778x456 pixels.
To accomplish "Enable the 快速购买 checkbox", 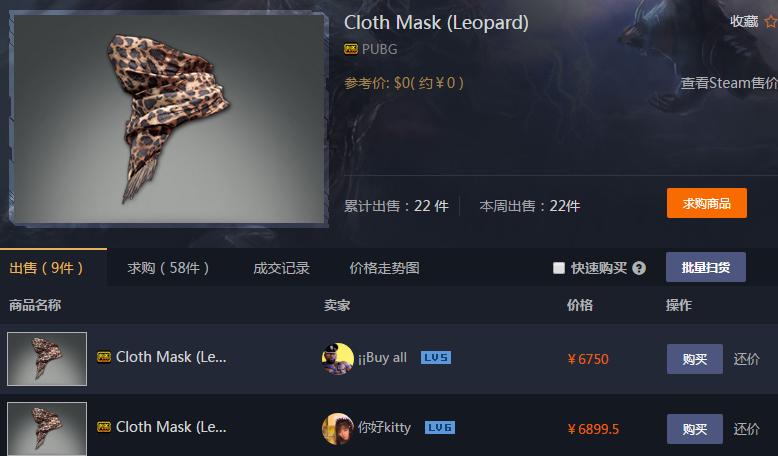I will 559,268.
